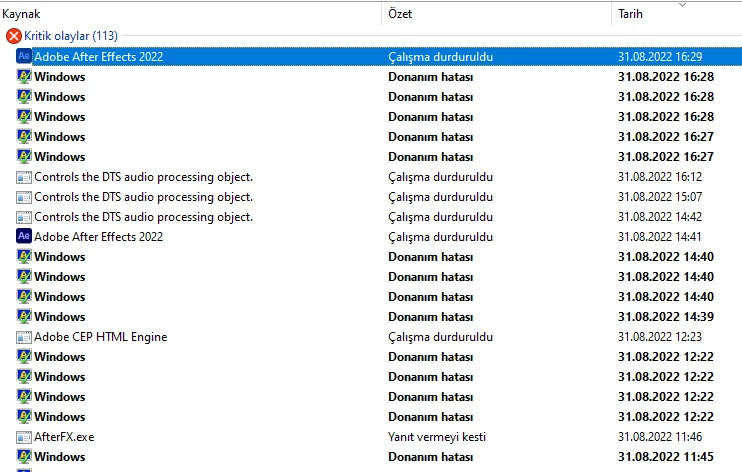Click the Ae icon on the 16:29 row

pos(24,56)
